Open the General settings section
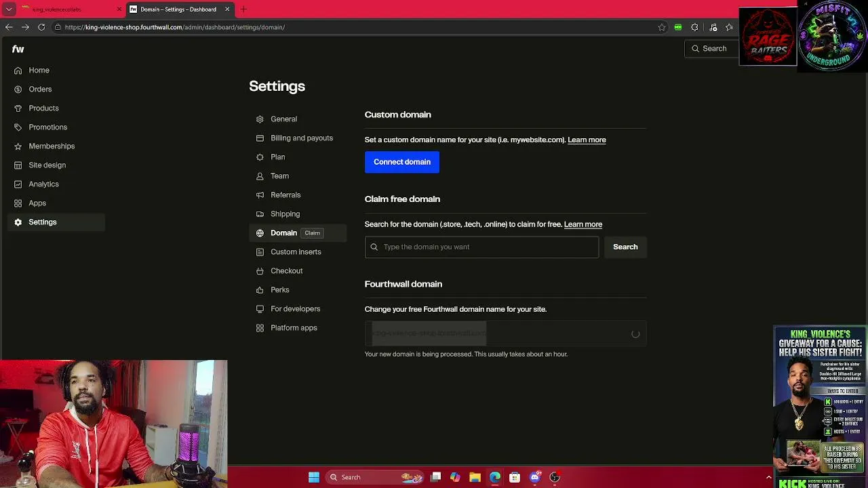Screen dimensions: 868x488 [283, 119]
